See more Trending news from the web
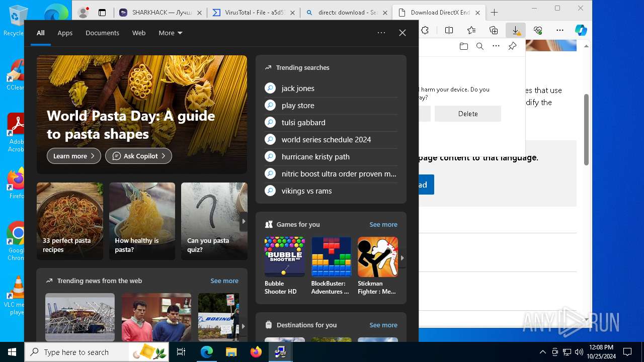 click(224, 281)
